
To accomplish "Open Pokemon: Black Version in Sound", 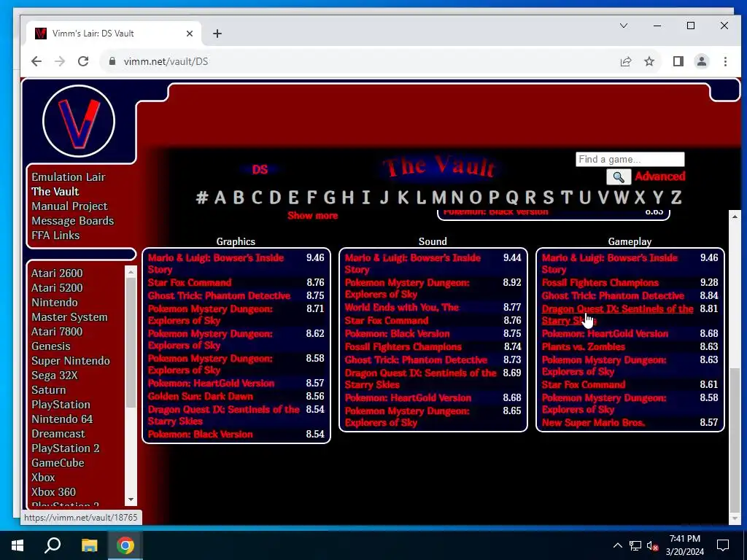I will [397, 333].
